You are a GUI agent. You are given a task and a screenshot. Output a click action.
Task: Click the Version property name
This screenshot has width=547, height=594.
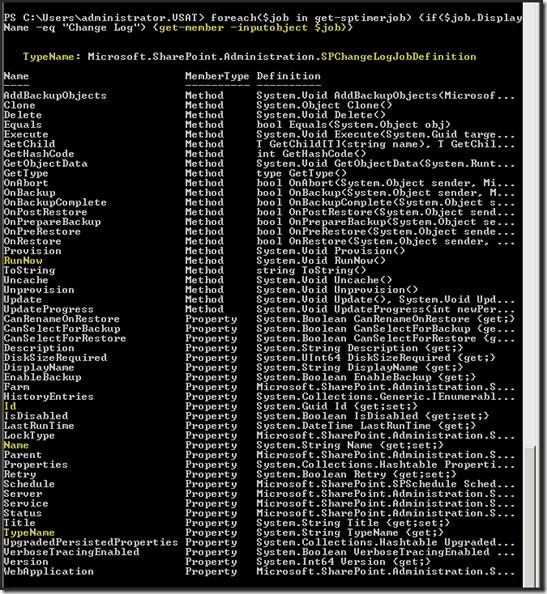point(26,562)
